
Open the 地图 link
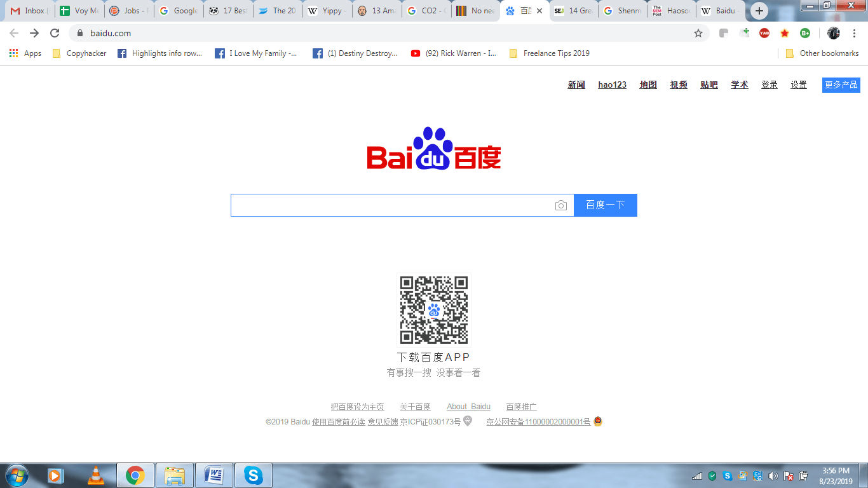tap(648, 85)
